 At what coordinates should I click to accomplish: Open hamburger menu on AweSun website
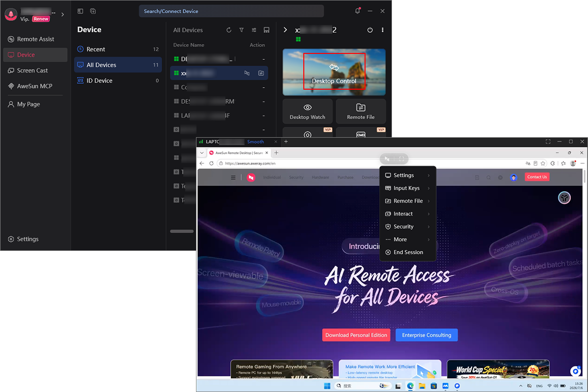233,177
